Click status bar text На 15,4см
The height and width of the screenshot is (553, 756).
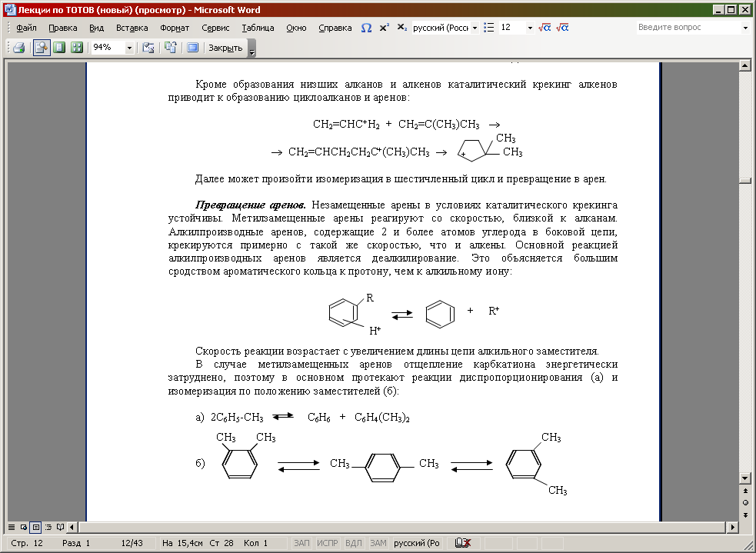pos(182,543)
